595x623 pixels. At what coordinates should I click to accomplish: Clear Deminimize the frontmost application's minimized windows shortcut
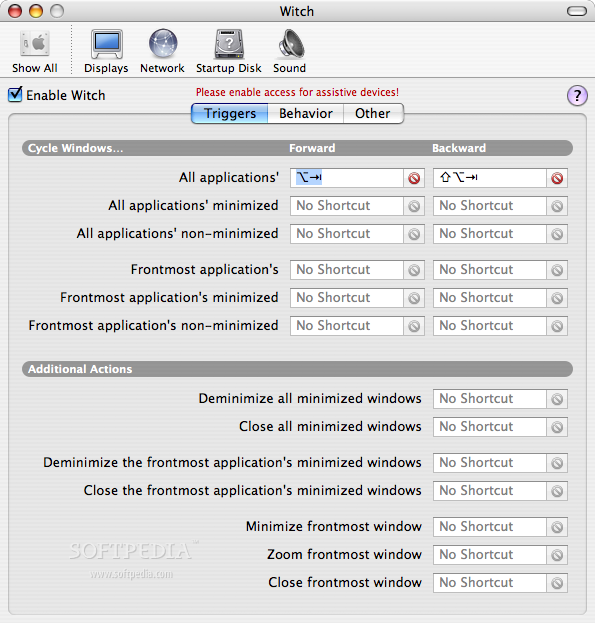pyautogui.click(x=557, y=463)
